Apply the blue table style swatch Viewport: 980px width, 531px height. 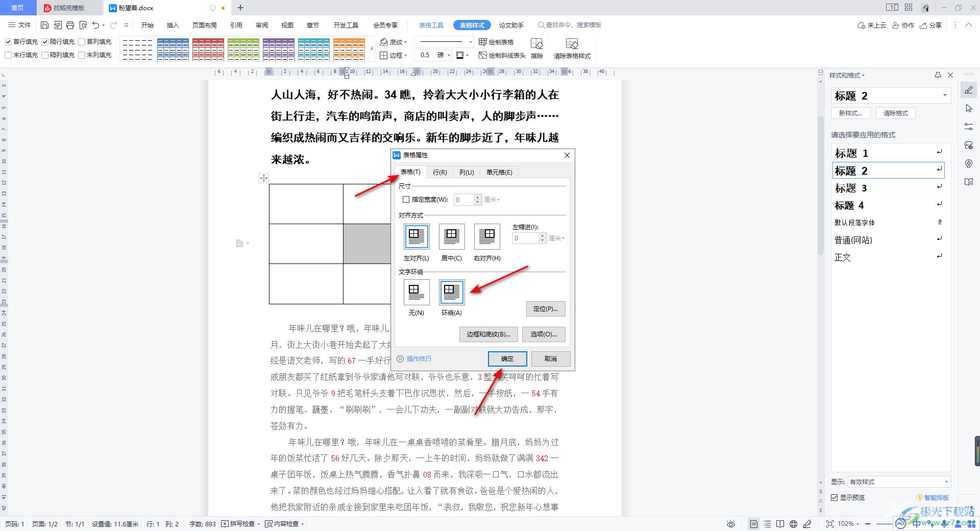(x=173, y=49)
